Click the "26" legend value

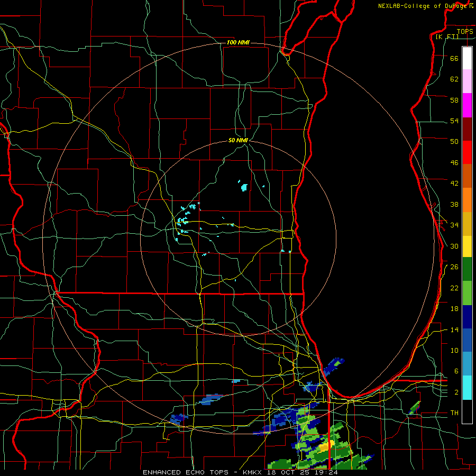(x=454, y=267)
